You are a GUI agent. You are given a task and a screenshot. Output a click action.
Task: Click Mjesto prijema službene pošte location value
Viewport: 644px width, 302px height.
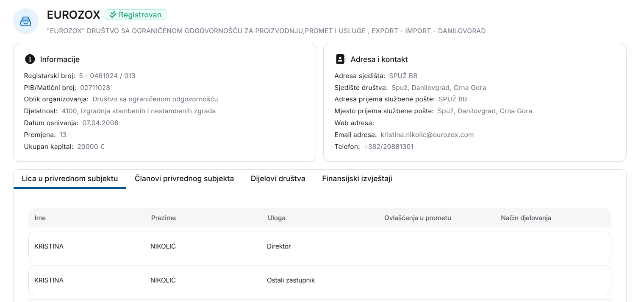485,111
